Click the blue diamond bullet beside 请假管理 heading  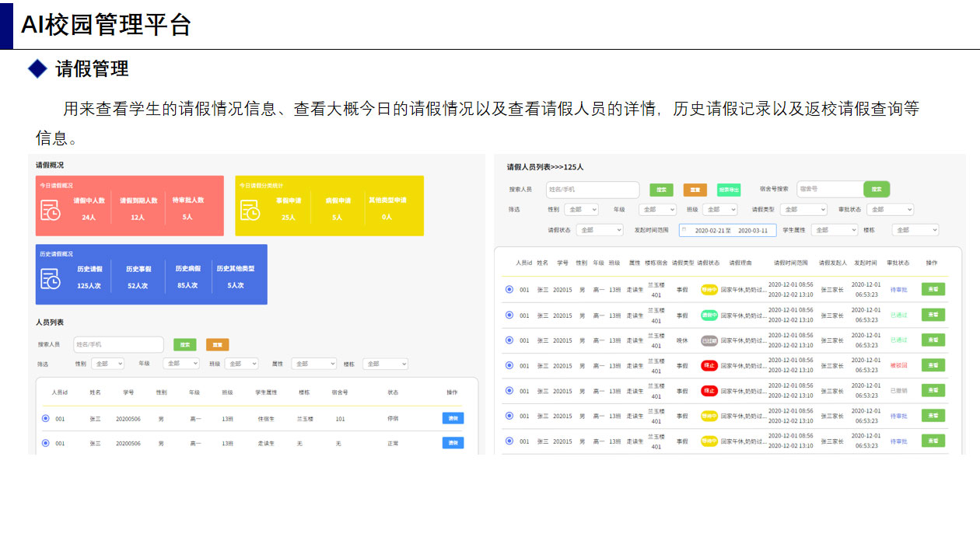tap(37, 68)
